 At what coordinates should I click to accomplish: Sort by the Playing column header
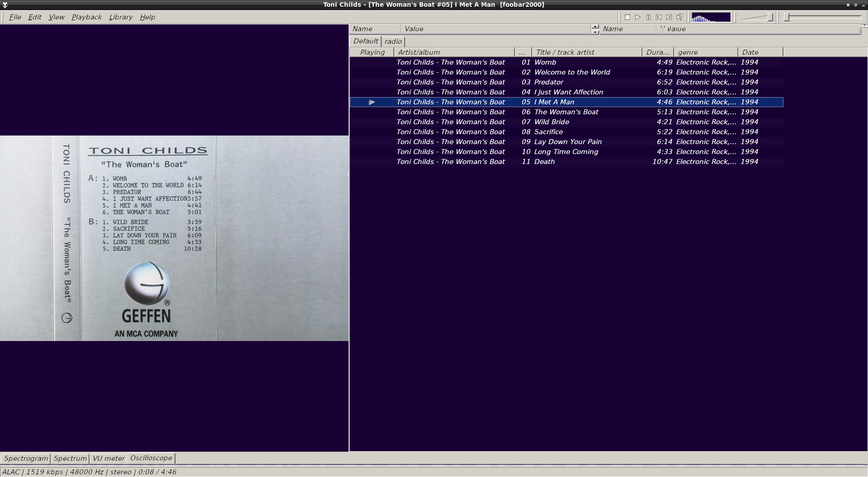pyautogui.click(x=372, y=52)
